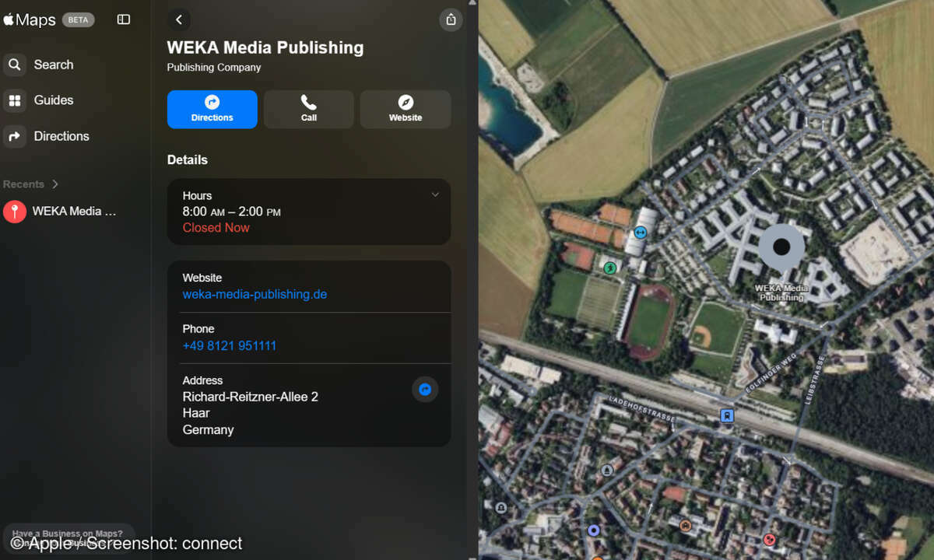The height and width of the screenshot is (560, 934).
Task: Click the blue fitness marker on the map
Action: pyautogui.click(x=641, y=232)
